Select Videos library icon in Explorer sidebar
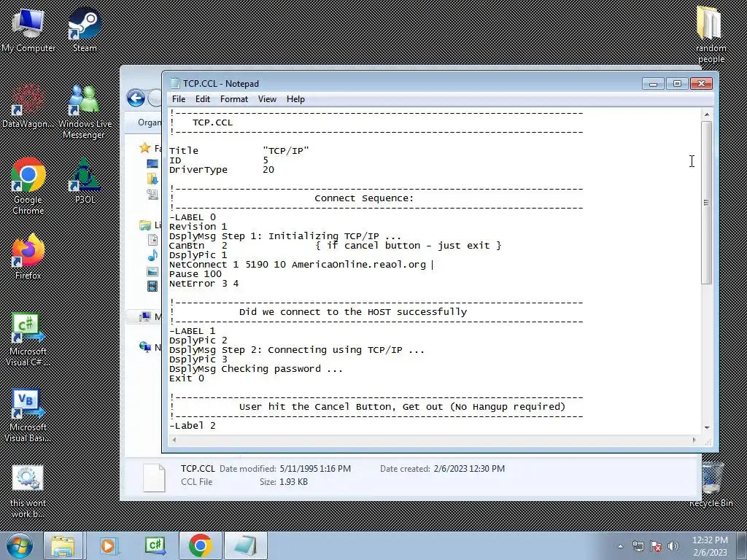The image size is (747, 560). [x=152, y=286]
